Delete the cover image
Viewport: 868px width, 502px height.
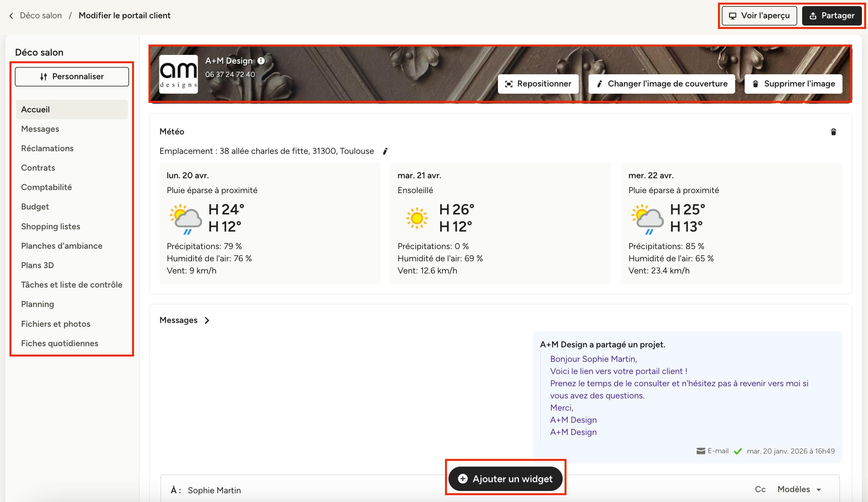[x=793, y=84]
